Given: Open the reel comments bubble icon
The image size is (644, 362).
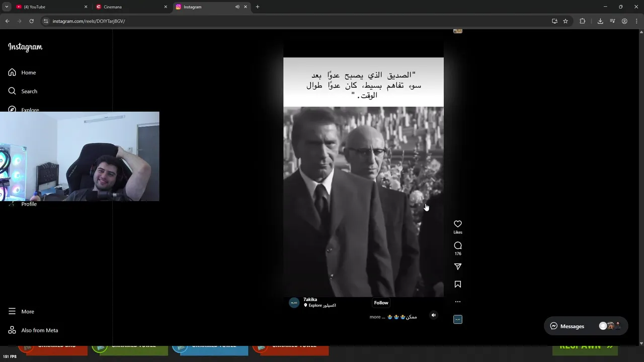Looking at the screenshot, I should click(x=458, y=245).
